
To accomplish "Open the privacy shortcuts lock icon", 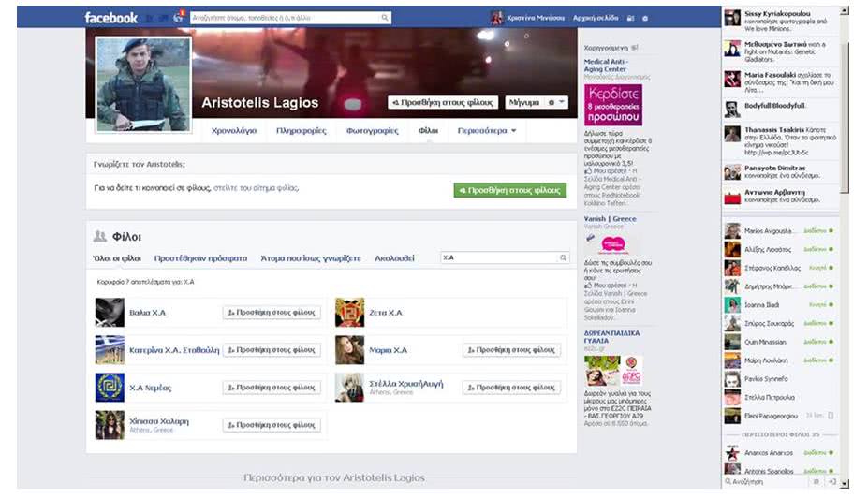I will click(x=630, y=19).
